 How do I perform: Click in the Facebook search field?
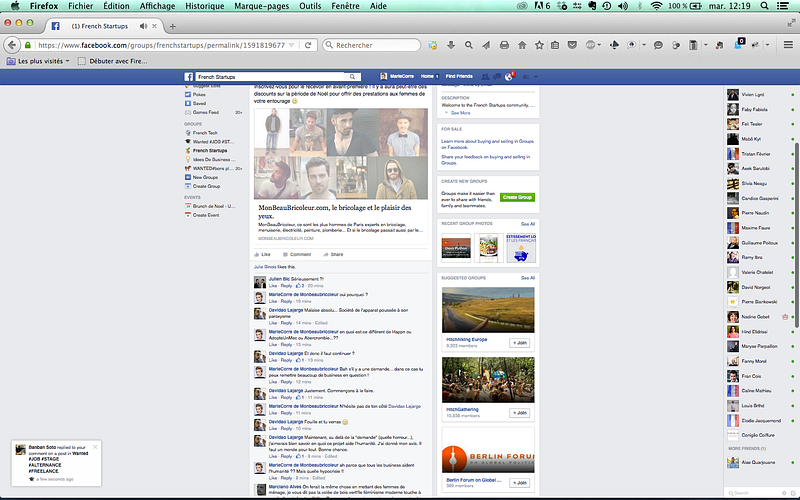coord(272,77)
